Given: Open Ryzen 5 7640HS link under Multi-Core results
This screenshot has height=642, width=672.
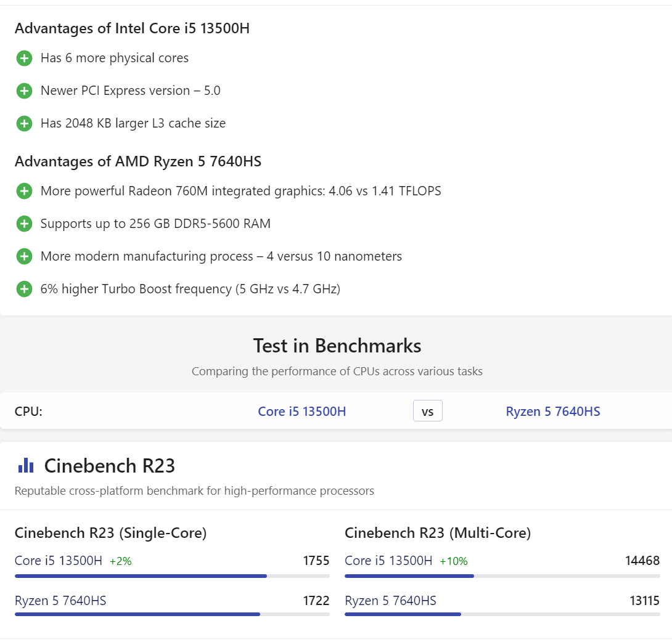Looking at the screenshot, I should (x=390, y=601).
